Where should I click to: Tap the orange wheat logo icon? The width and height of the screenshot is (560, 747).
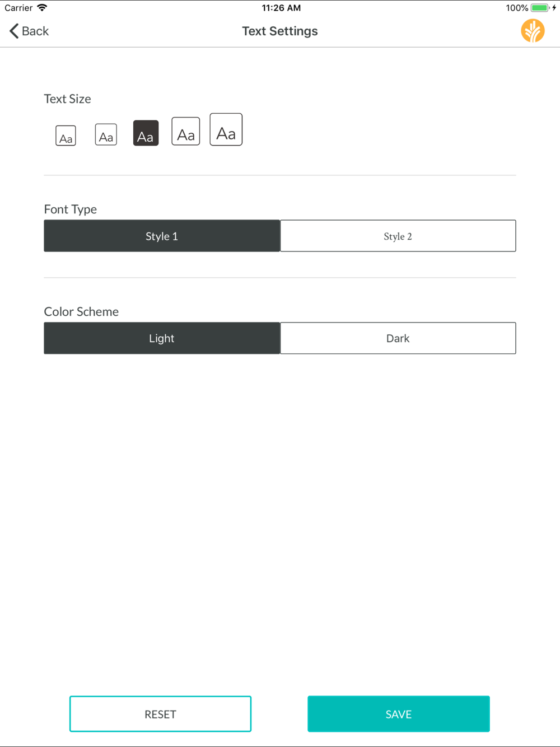[533, 31]
